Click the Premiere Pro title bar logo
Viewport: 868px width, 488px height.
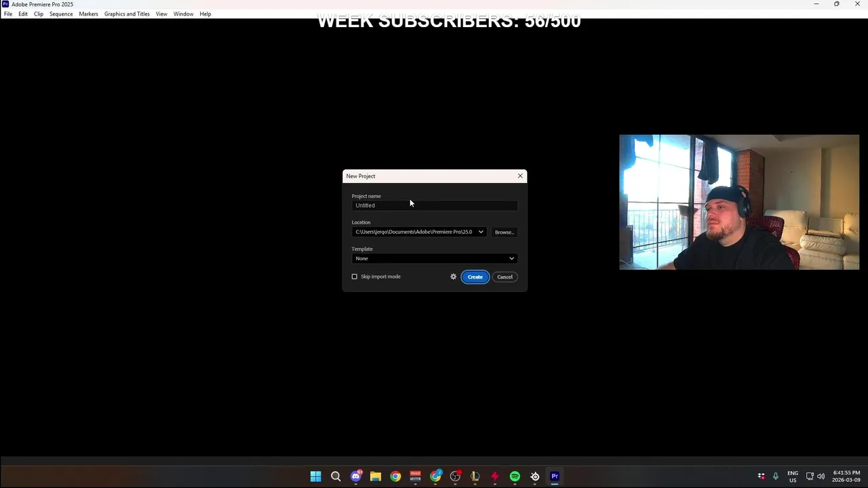pos(5,4)
